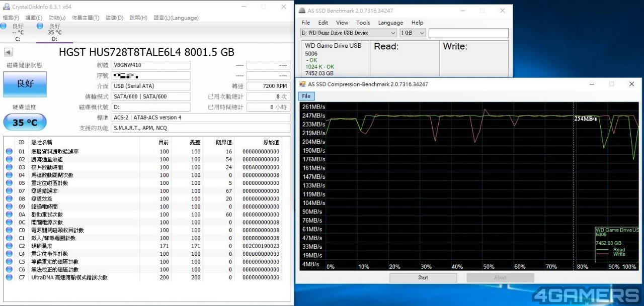Open Edit menu in AS SSD Benchmark
The width and height of the screenshot is (644, 306).
323,23
